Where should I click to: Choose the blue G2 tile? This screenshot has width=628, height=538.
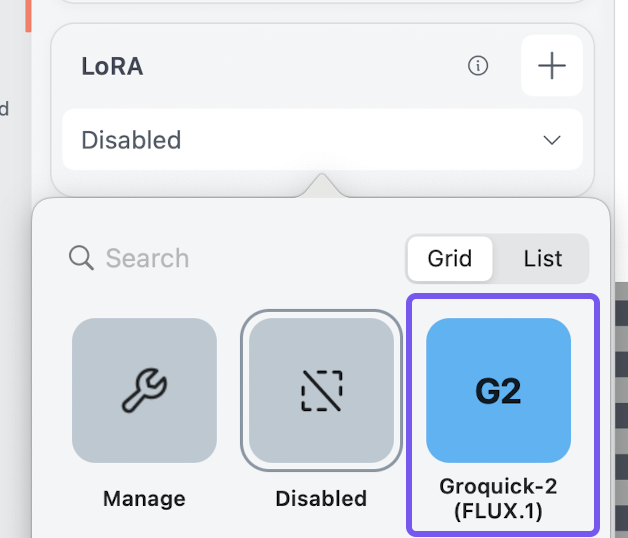click(x=498, y=390)
